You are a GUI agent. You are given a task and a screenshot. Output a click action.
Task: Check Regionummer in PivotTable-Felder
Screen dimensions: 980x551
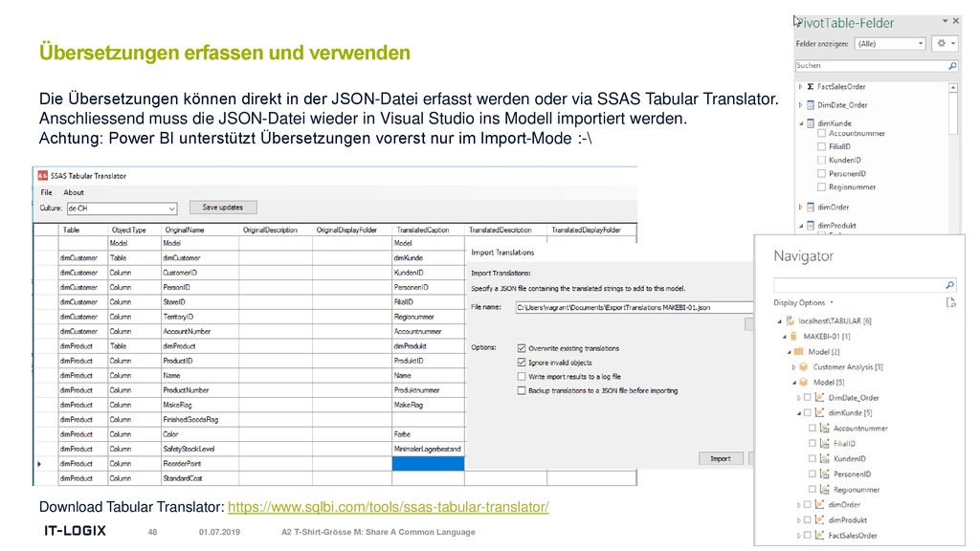[x=821, y=187]
